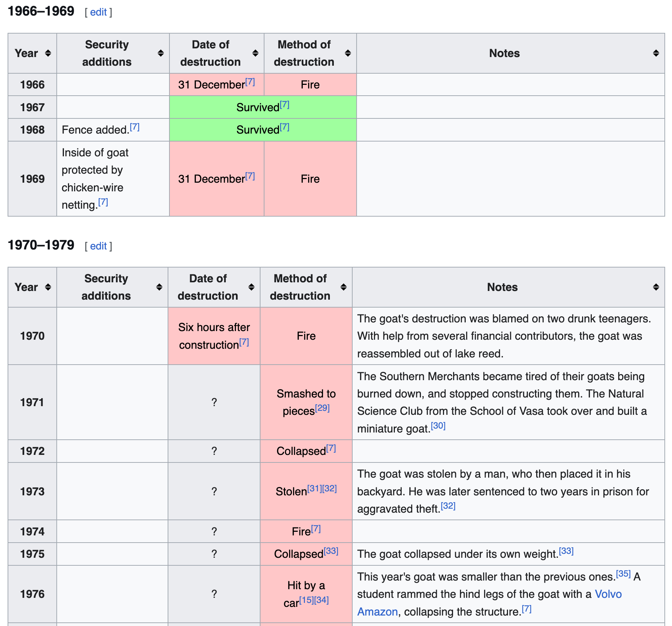Open citation 7 after Fence added
This screenshot has height=626, width=672.
[134, 127]
